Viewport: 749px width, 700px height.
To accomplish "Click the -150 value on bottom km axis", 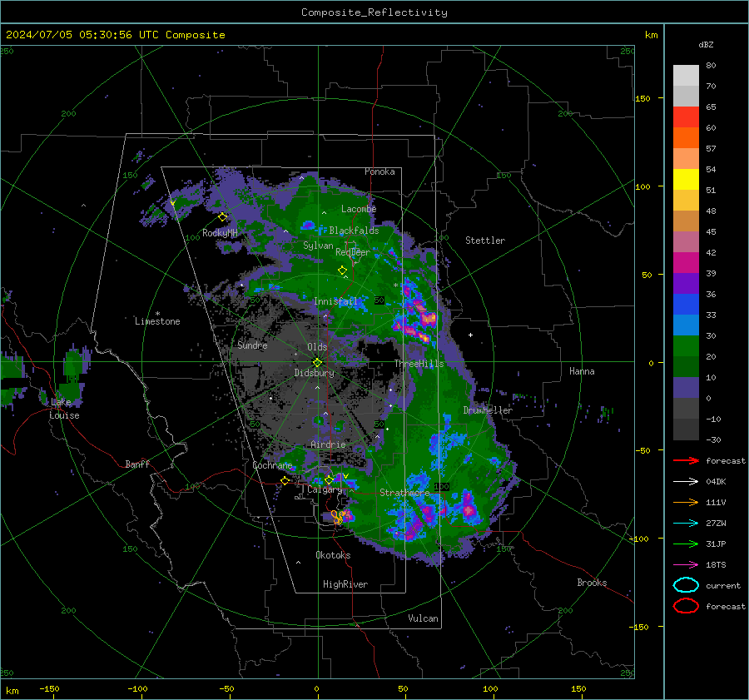I will 49,688.
